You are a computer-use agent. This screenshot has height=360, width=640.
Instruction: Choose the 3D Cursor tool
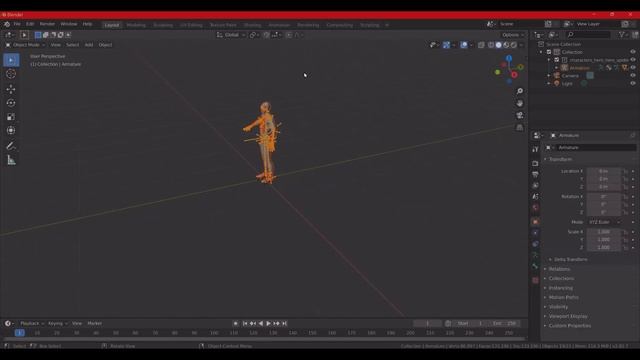pos(11,74)
